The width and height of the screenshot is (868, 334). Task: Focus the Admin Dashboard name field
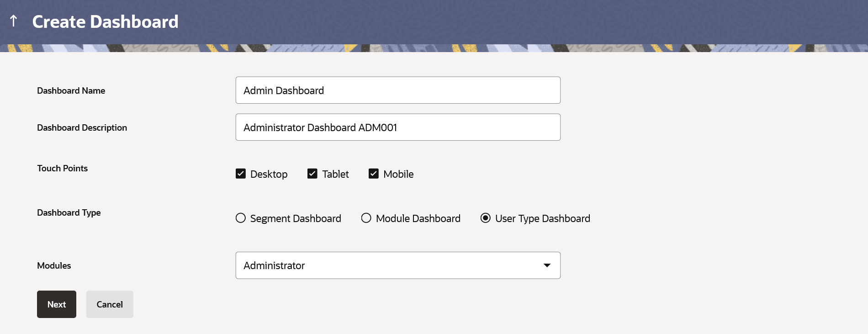397,90
